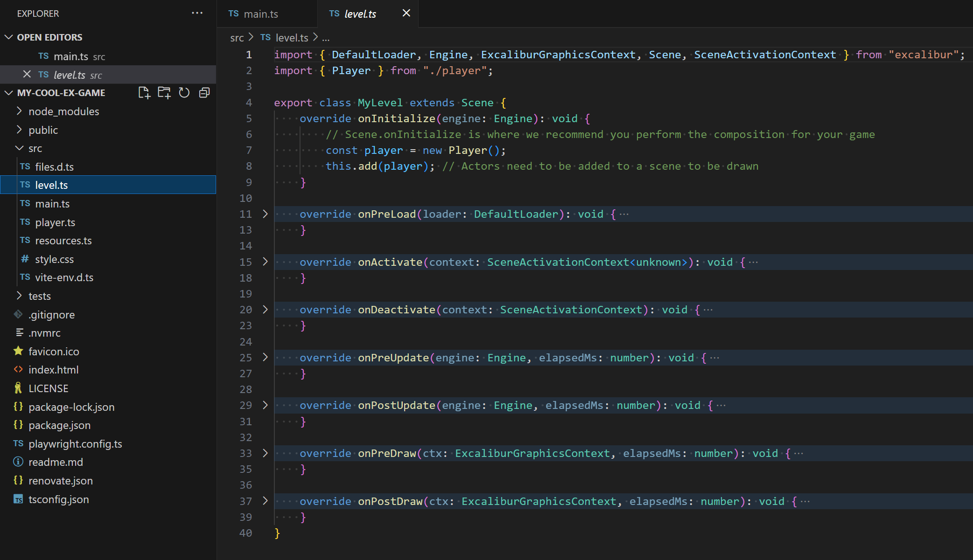Click the src breadcrumb segment
This screenshot has width=973, height=560.
pyautogui.click(x=237, y=38)
